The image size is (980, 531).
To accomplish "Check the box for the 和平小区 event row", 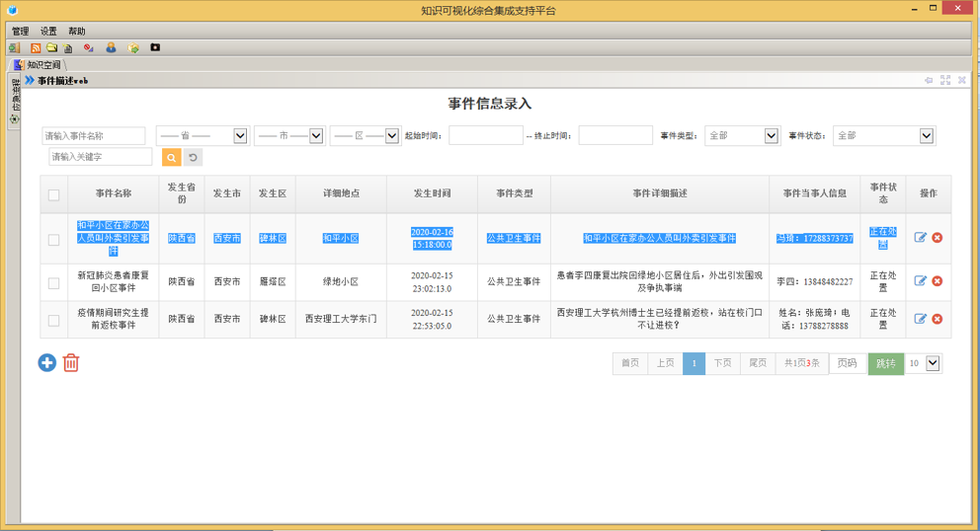I will [53, 240].
